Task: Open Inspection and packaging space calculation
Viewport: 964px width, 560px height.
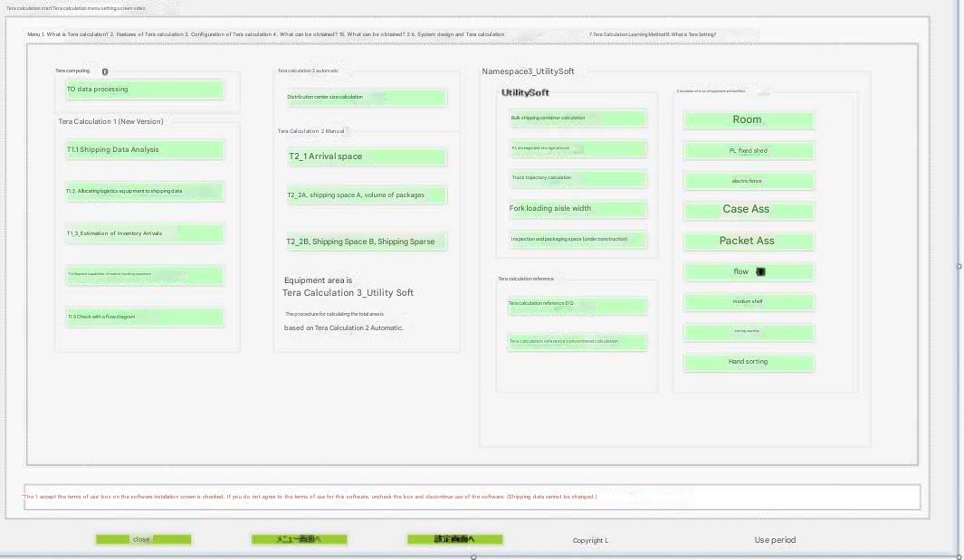Action: click(x=577, y=240)
